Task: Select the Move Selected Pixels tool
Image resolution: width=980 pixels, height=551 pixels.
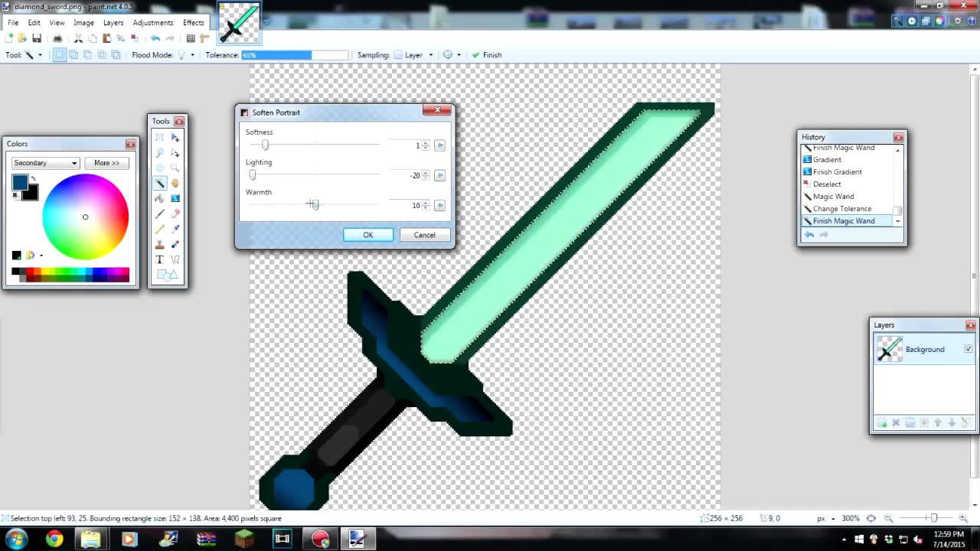Action: [175, 138]
